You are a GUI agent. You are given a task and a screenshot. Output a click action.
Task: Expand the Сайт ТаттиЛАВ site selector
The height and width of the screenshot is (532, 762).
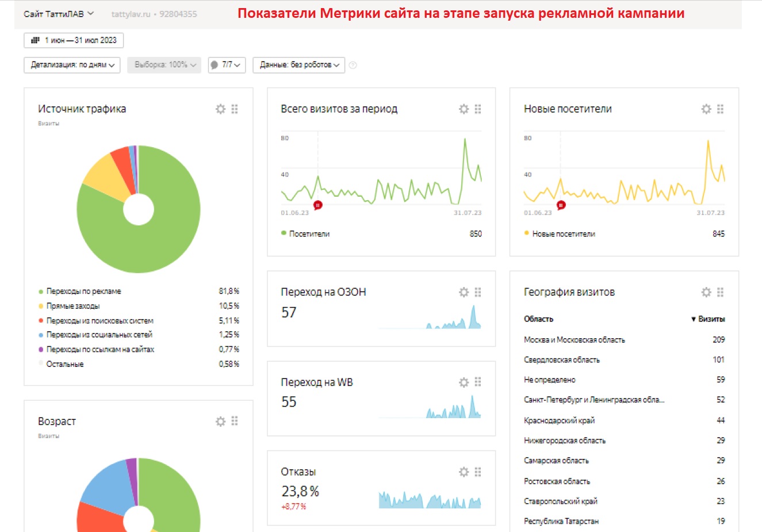point(59,14)
